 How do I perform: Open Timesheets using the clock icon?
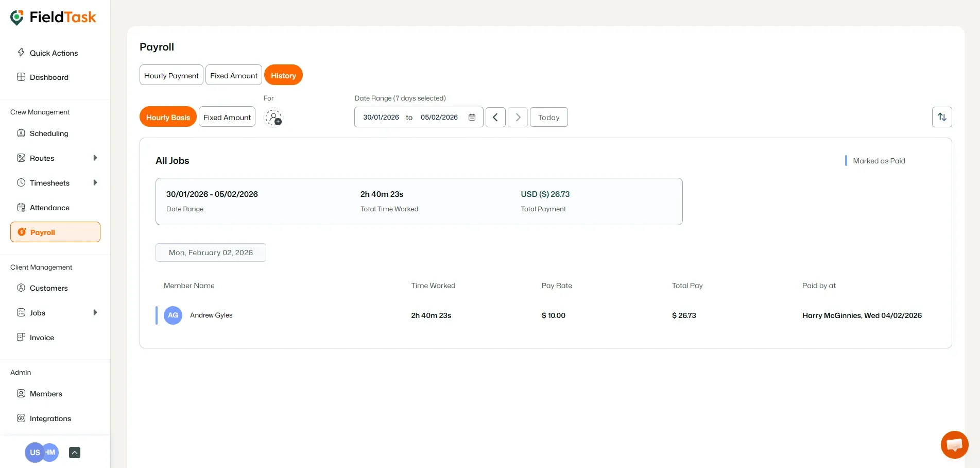(21, 182)
